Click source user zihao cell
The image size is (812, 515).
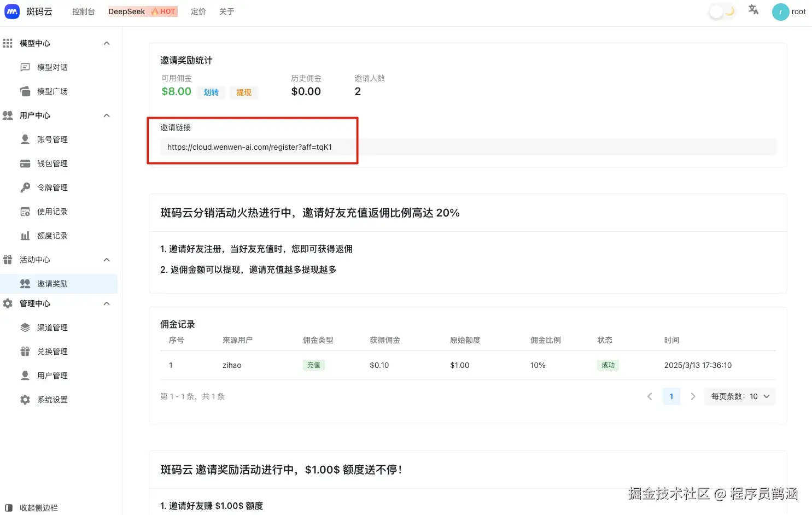coord(232,365)
